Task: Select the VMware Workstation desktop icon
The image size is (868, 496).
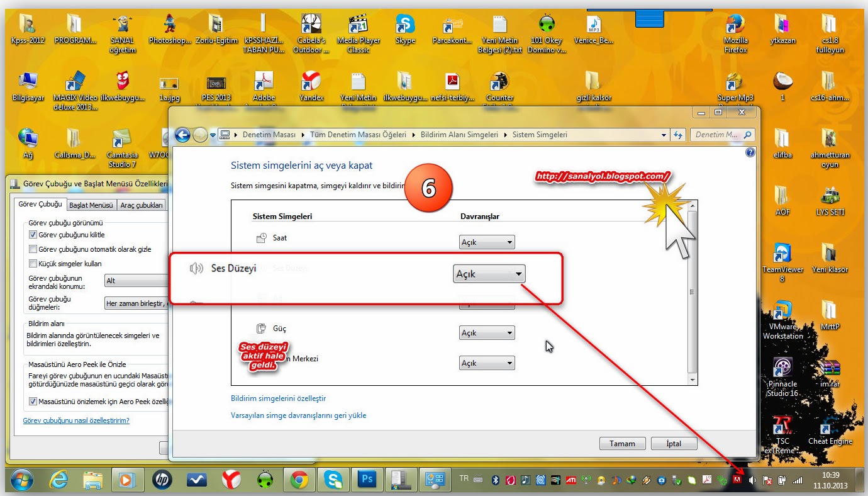Action: click(782, 320)
